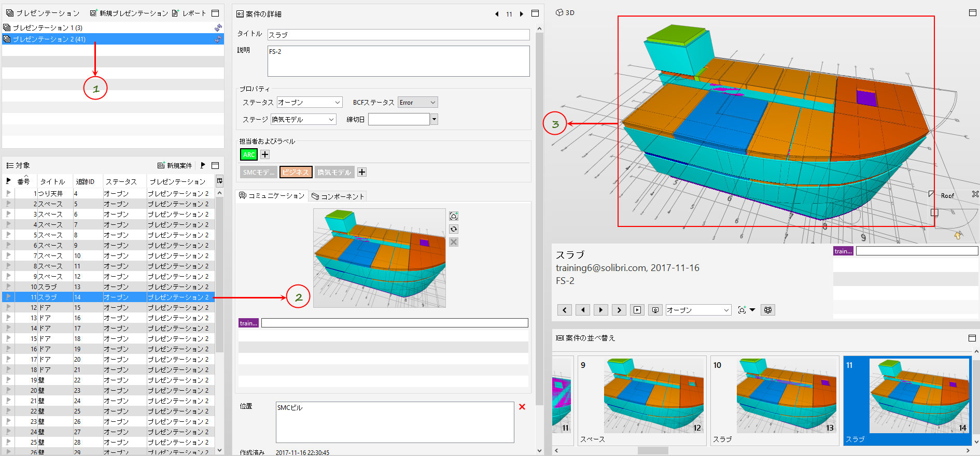Click the green ARC assignee label

249,154
